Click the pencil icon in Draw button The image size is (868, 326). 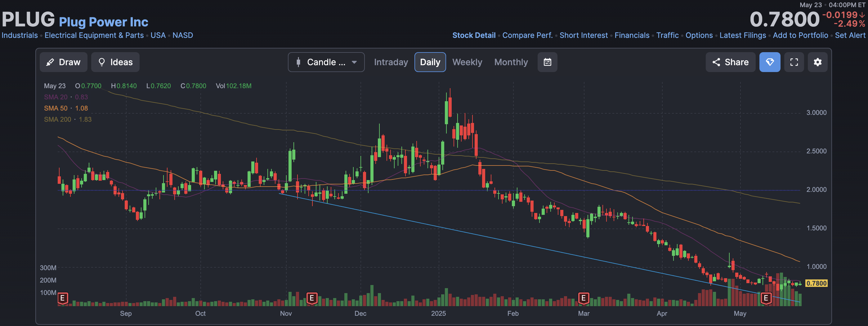click(50, 62)
